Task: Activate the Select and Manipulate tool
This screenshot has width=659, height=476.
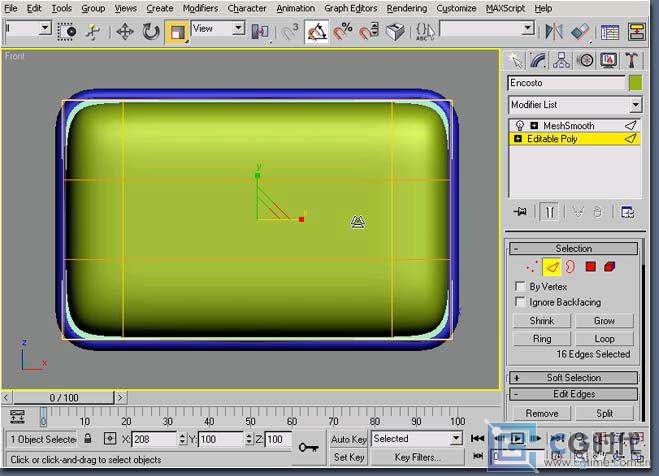Action: point(93,32)
